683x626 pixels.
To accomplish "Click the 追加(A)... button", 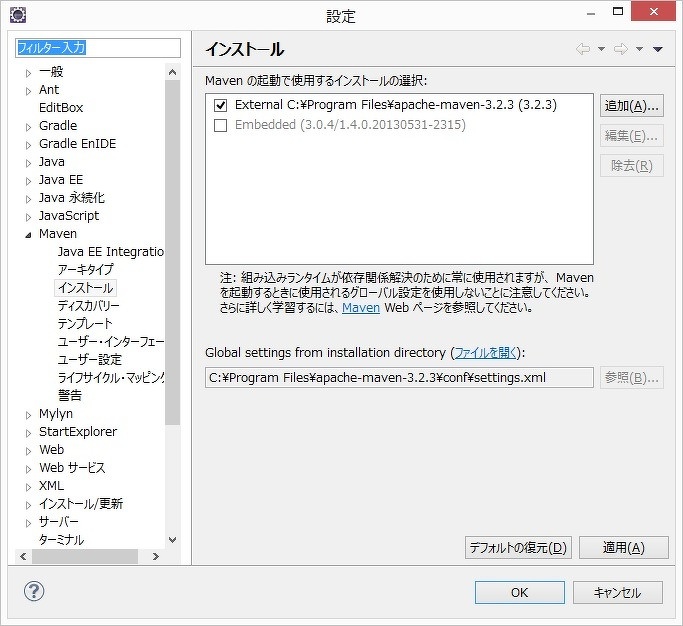I will point(631,105).
